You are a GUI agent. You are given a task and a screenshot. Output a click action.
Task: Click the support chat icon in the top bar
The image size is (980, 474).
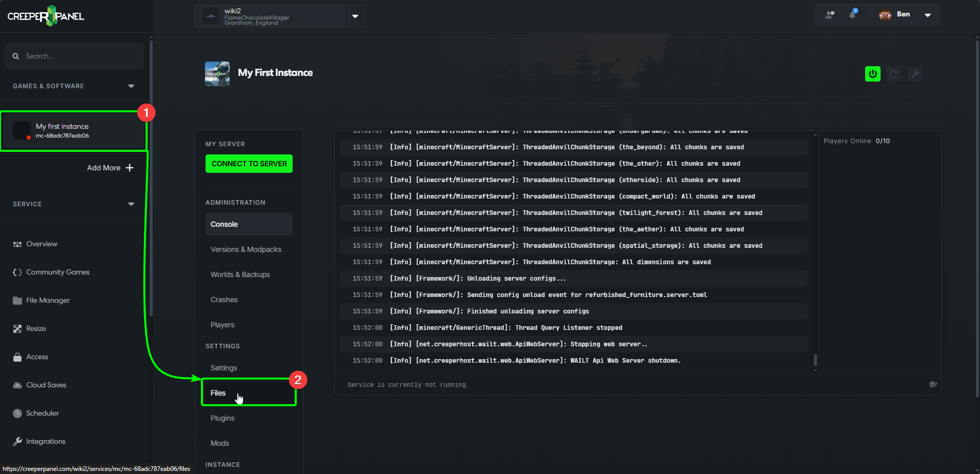pyautogui.click(x=829, y=14)
